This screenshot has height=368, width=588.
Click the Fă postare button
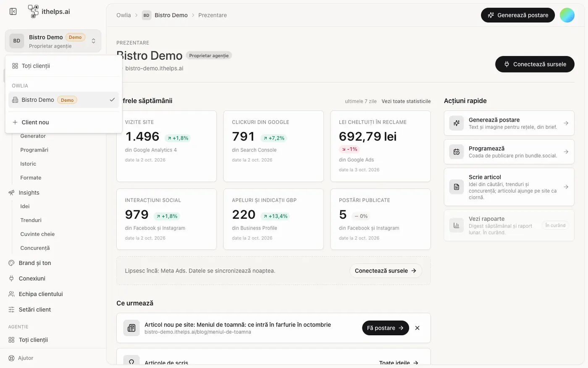[x=386, y=328]
